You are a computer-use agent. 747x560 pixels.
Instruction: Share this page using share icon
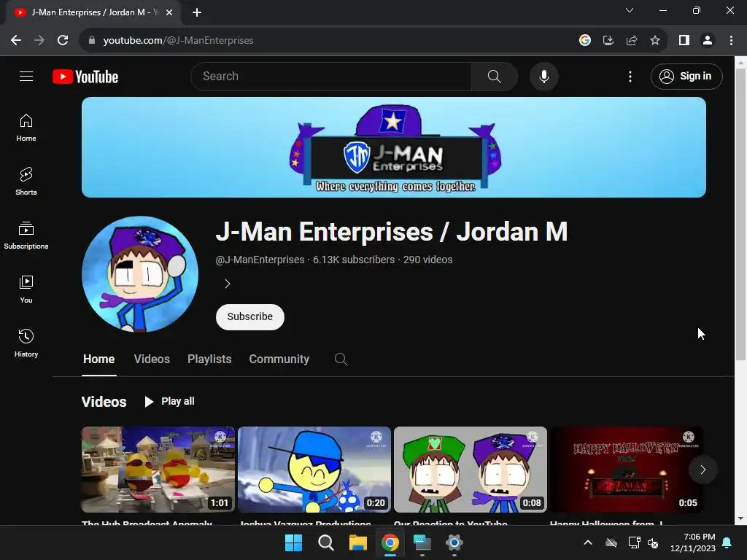click(632, 41)
